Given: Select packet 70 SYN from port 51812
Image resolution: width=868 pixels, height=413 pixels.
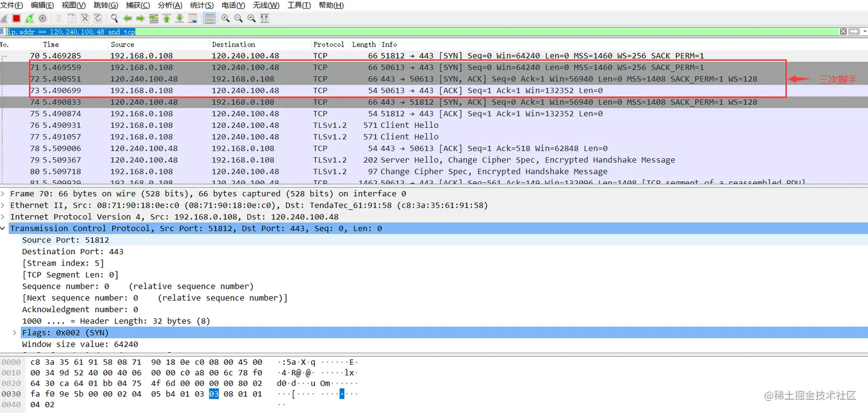Looking at the screenshot, I should pos(434,56).
